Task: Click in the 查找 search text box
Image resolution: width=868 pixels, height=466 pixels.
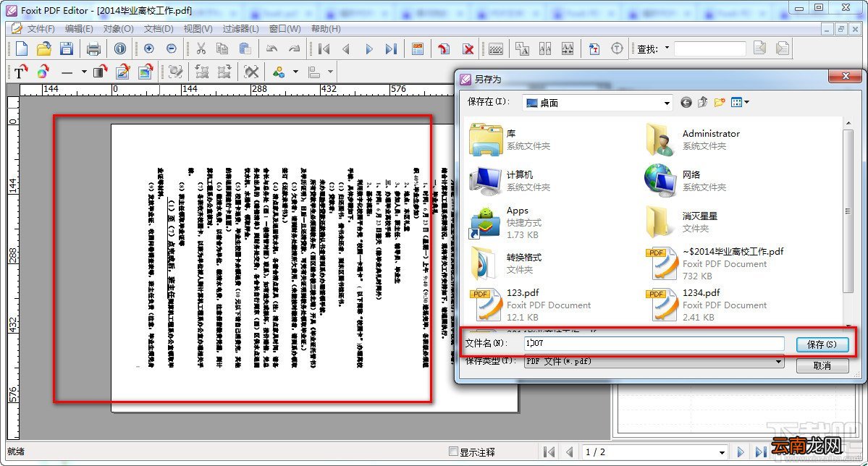Action: click(709, 48)
